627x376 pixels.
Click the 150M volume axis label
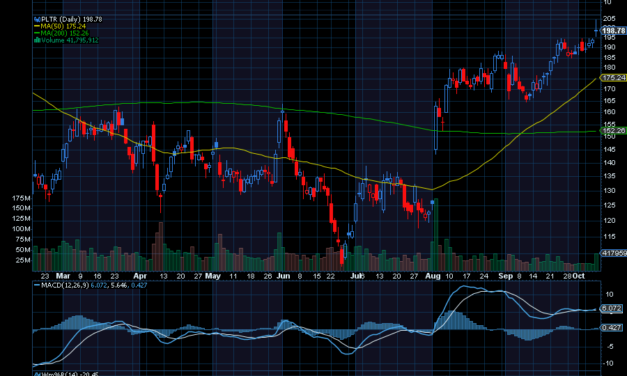(x=21, y=208)
